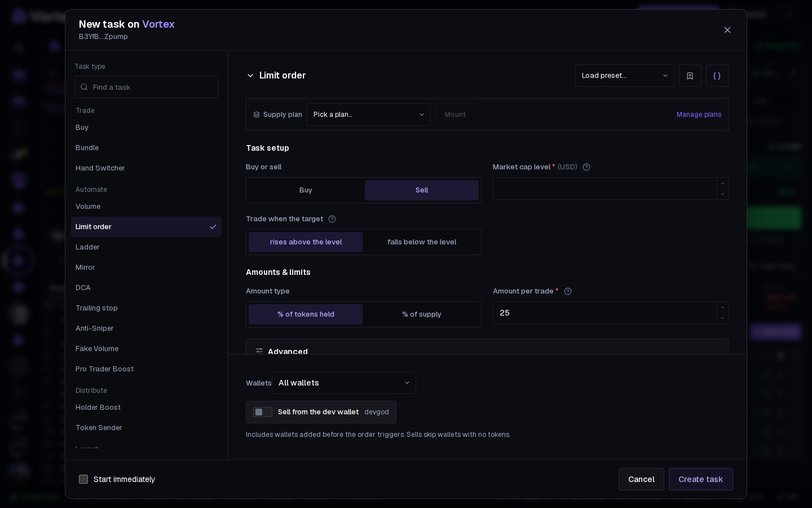
Task: Click the search icon in Find a task
Action: [x=84, y=87]
